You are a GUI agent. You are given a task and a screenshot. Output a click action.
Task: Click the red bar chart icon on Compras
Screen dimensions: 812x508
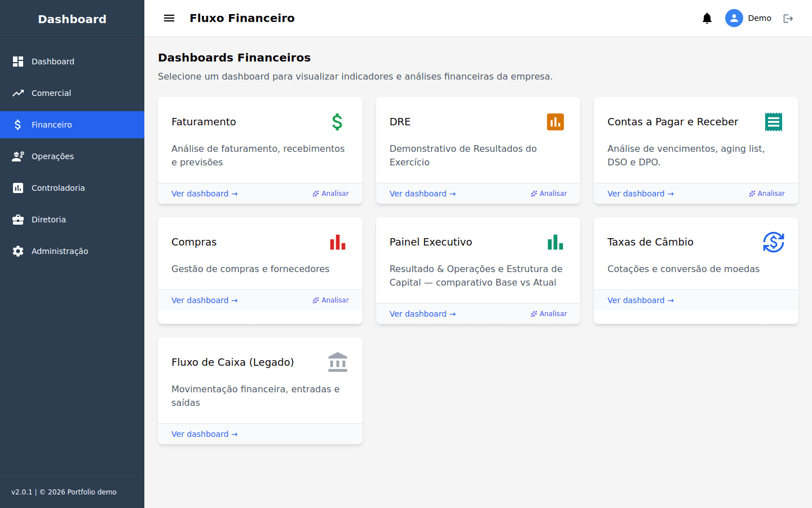[x=338, y=242]
